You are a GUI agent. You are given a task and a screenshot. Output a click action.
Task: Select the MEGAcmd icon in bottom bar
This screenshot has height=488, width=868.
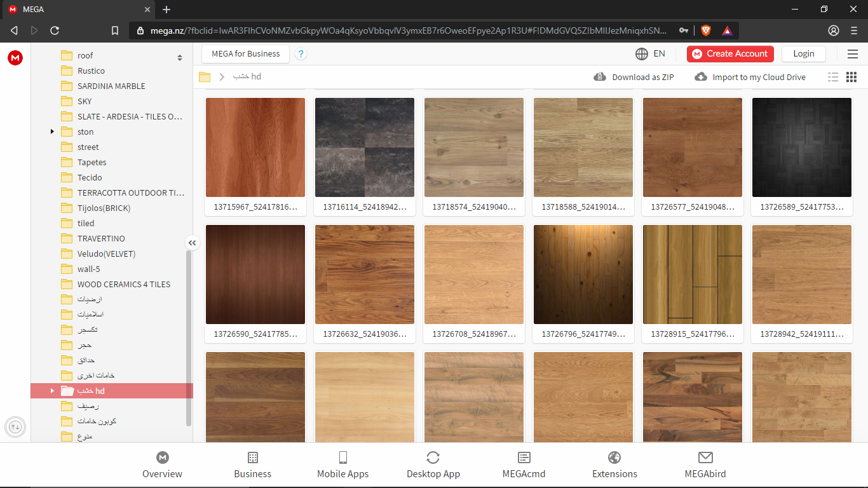(x=524, y=457)
